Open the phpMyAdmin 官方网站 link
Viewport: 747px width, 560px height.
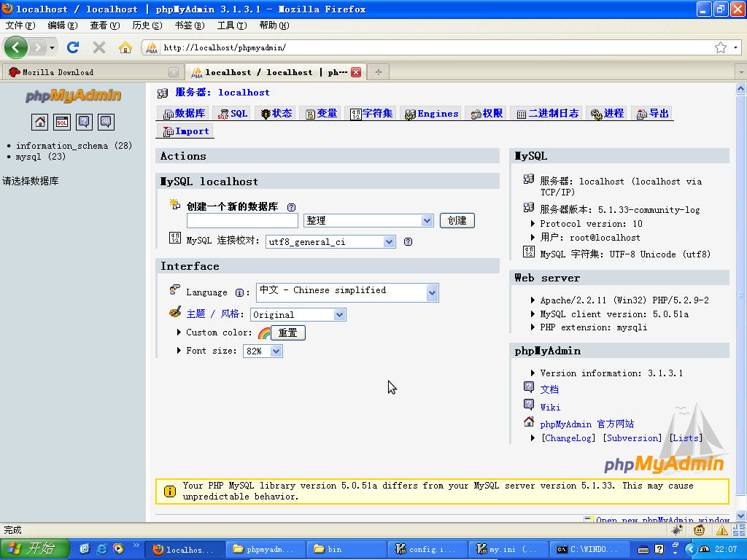(x=587, y=424)
